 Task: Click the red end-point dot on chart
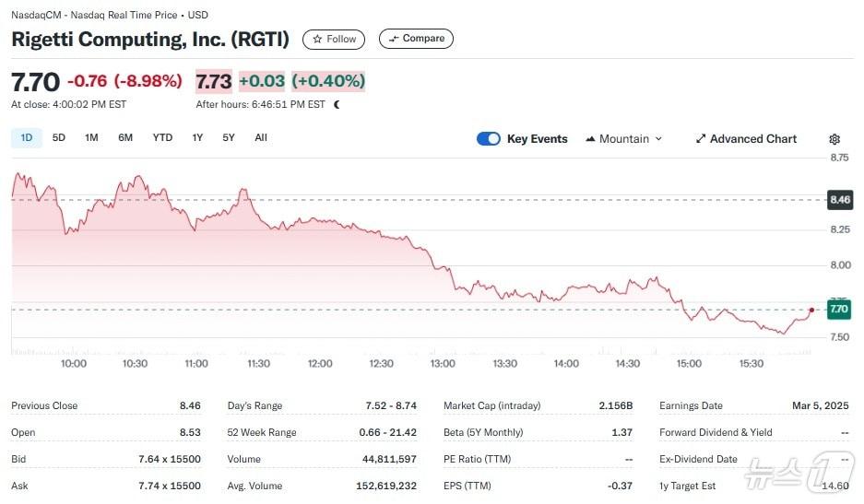click(x=811, y=311)
